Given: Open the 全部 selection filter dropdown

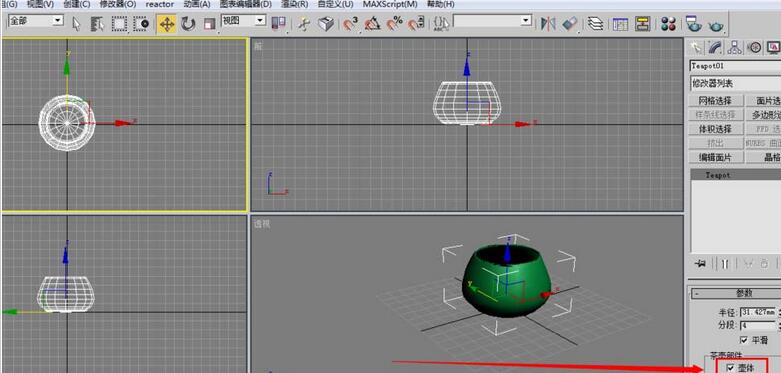Looking at the screenshot, I should point(36,21).
